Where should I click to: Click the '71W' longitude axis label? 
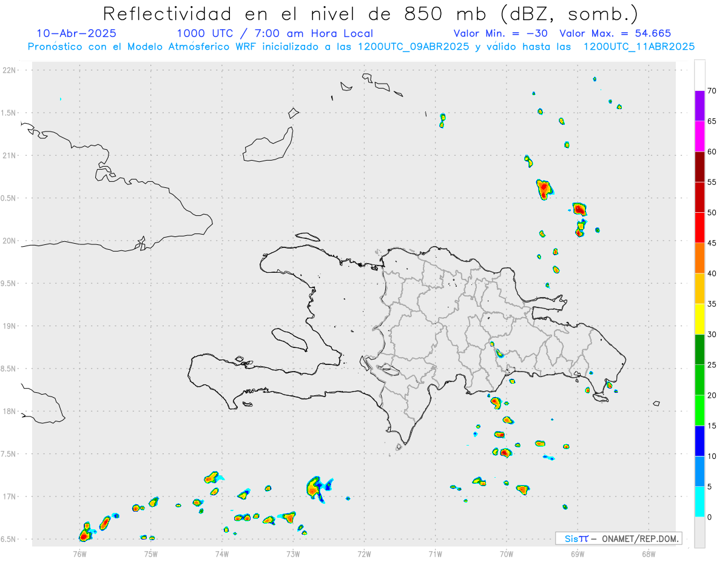point(436,553)
